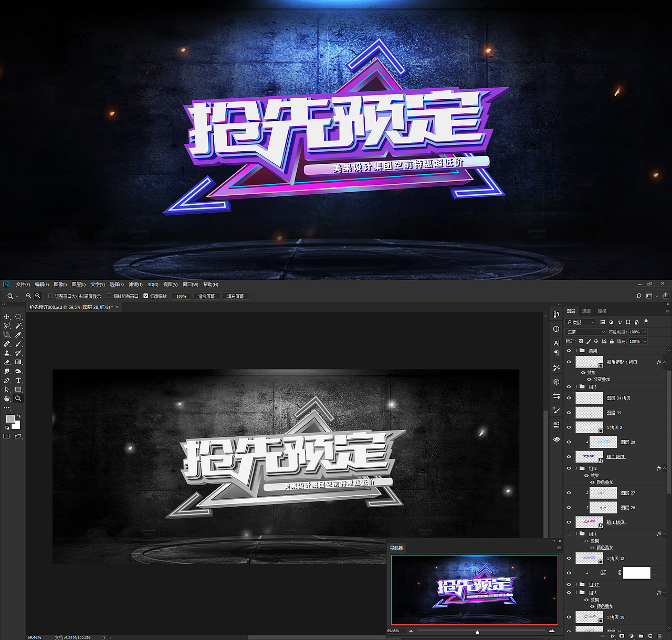Switch to the 通道 tab
Viewport: 672px width, 640px height.
pyautogui.click(x=586, y=311)
